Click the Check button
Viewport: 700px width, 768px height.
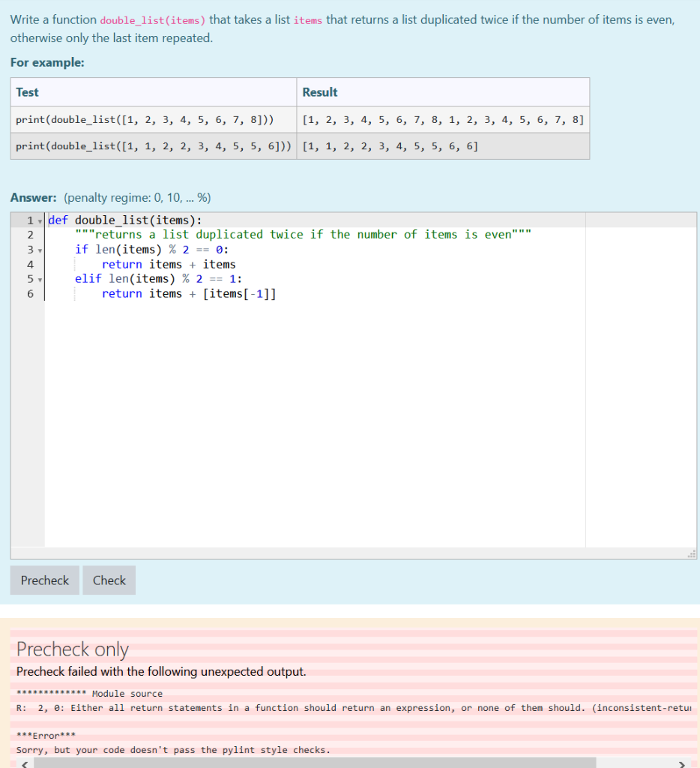pyautogui.click(x=109, y=580)
